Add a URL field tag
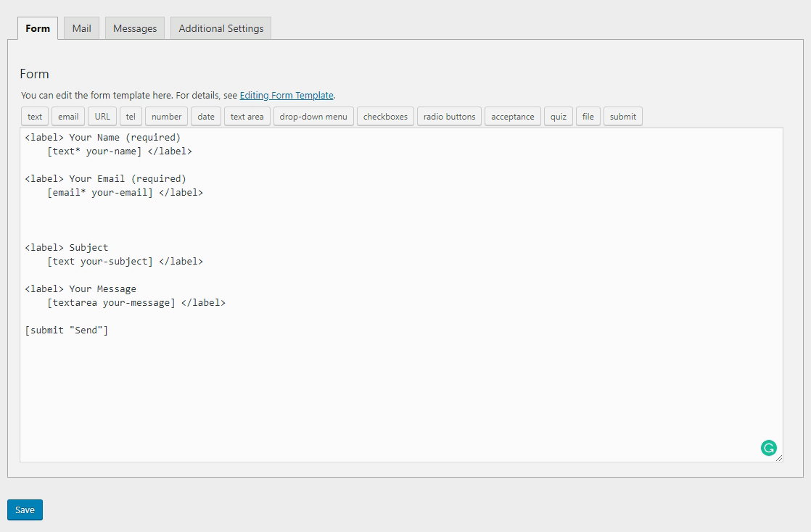This screenshot has height=532, width=811. [x=102, y=116]
